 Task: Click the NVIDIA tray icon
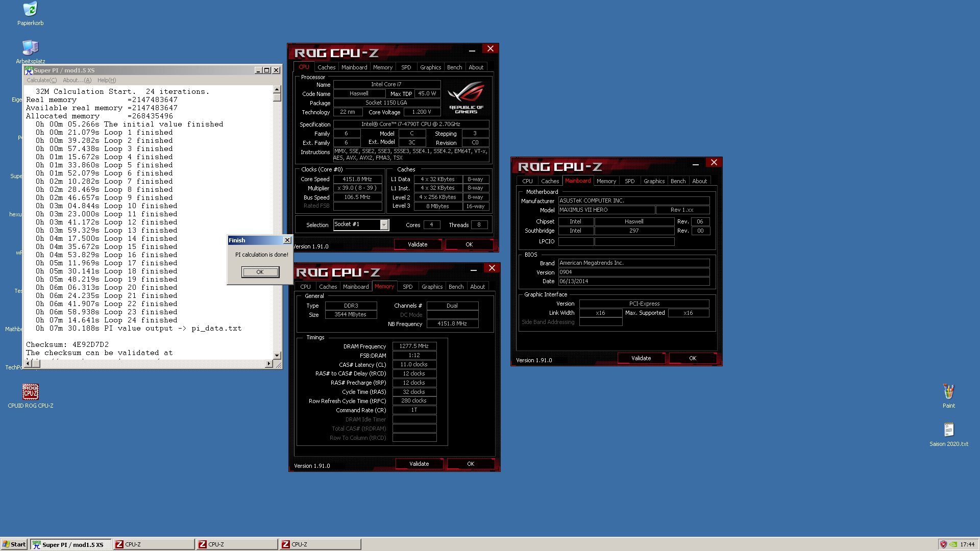tap(953, 544)
